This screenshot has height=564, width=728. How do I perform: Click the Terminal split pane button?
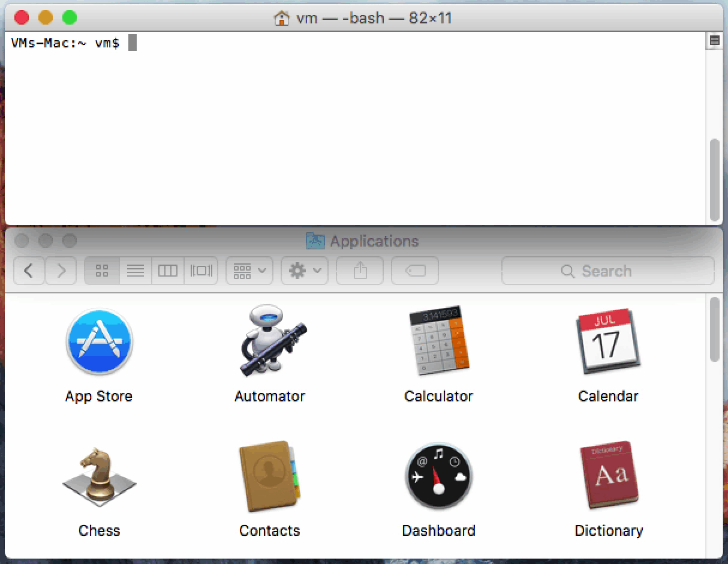(x=714, y=41)
